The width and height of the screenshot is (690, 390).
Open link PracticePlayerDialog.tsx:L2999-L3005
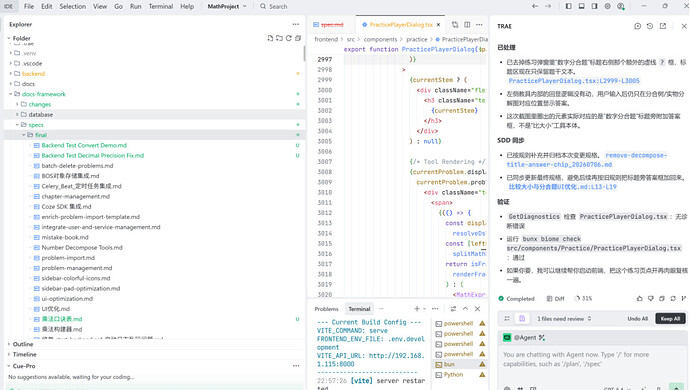tap(574, 81)
